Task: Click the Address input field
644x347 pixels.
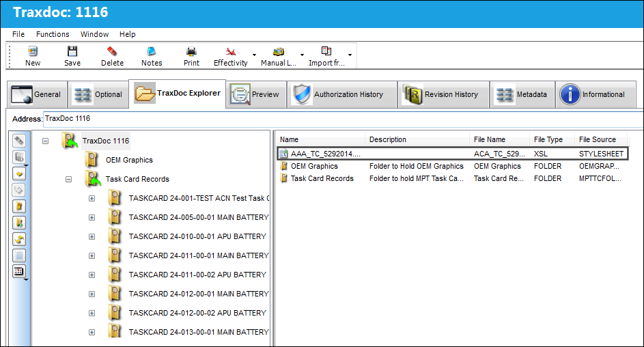Action: [344, 119]
